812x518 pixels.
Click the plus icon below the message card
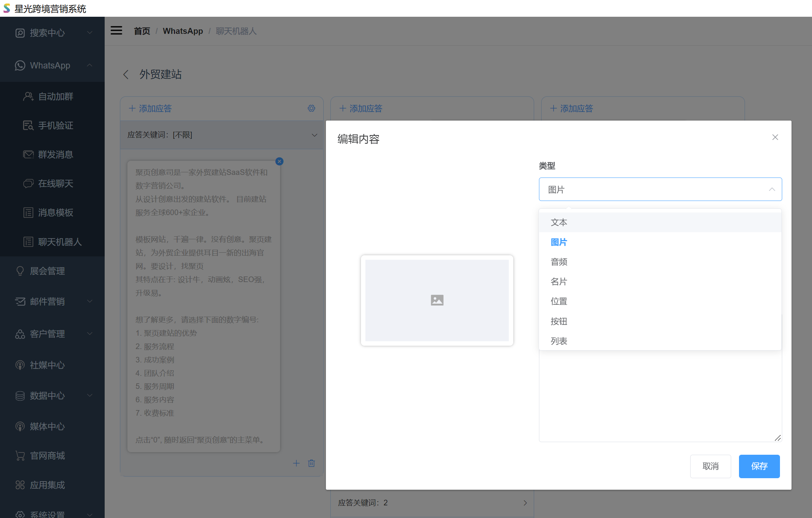[x=296, y=463]
